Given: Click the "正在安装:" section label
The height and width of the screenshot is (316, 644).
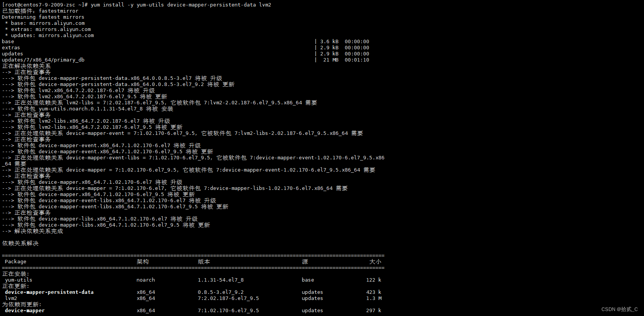Looking at the screenshot, I should [x=16, y=274].
